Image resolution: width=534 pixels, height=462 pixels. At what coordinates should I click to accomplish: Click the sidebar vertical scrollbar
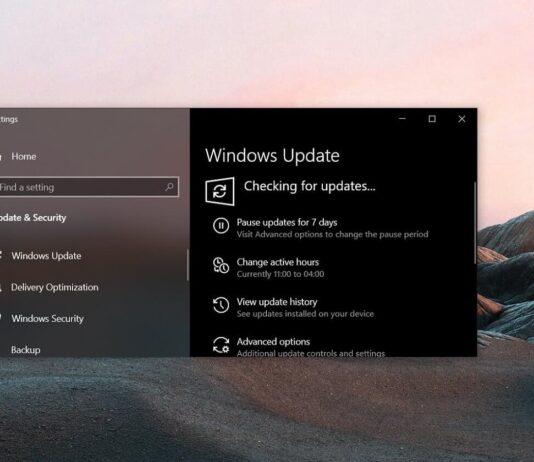pos(188,265)
